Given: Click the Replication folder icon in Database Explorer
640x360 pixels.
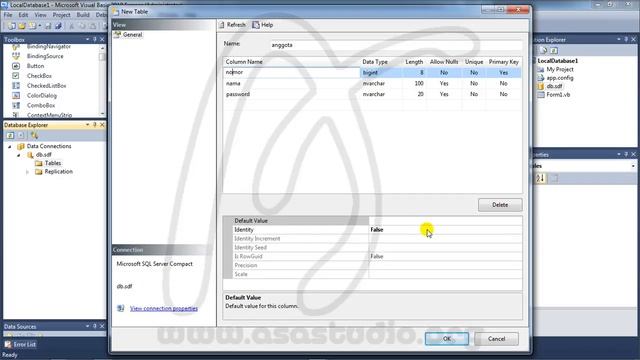Looking at the screenshot, I should (39, 172).
